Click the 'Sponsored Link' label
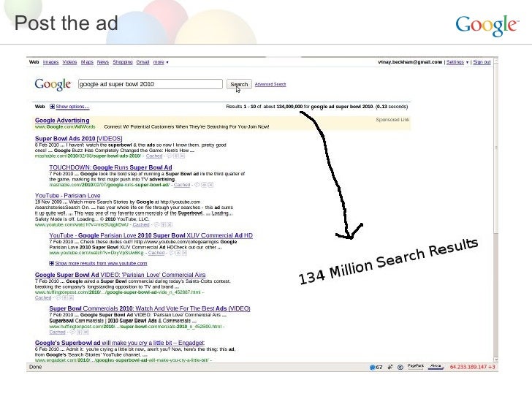Viewport: 532px width, 399px height. (392, 120)
